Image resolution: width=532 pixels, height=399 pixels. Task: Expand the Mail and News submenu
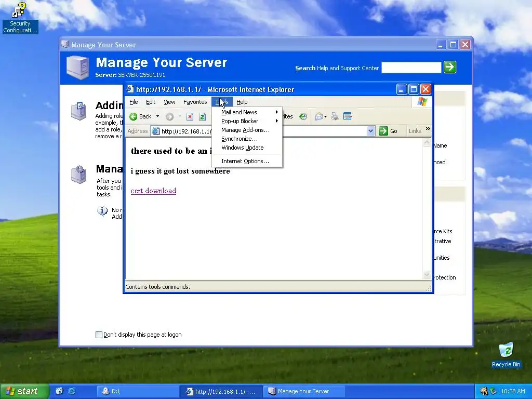point(247,112)
